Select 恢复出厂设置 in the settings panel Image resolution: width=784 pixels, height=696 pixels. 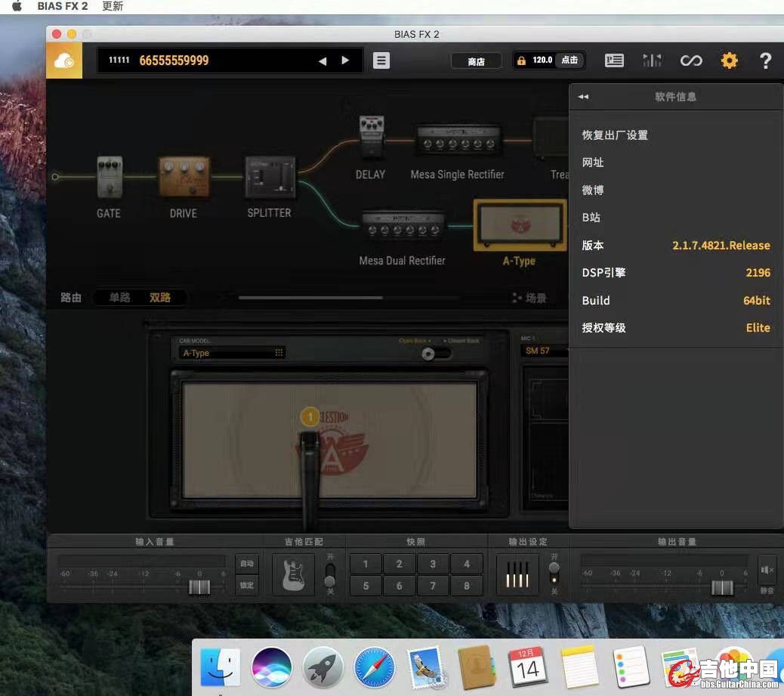[615, 135]
